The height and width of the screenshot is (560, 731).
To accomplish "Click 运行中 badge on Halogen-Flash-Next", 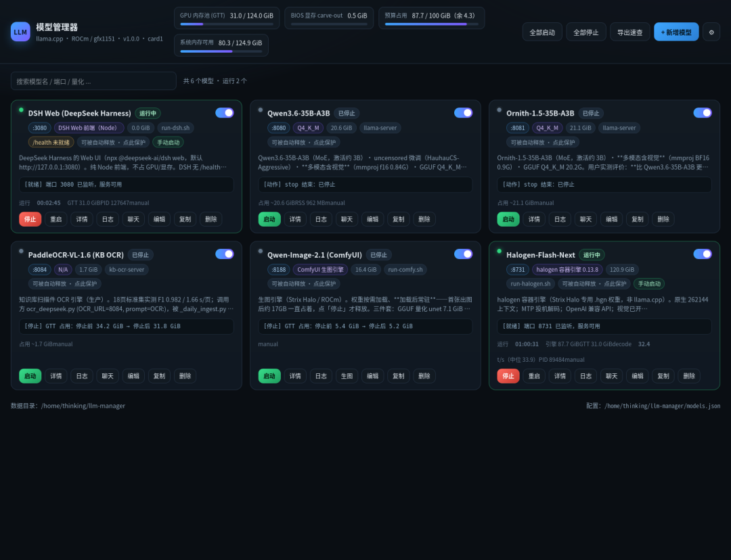I will [592, 255].
